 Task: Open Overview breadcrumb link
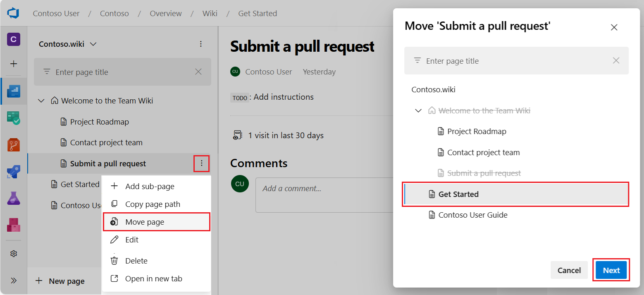click(x=166, y=13)
